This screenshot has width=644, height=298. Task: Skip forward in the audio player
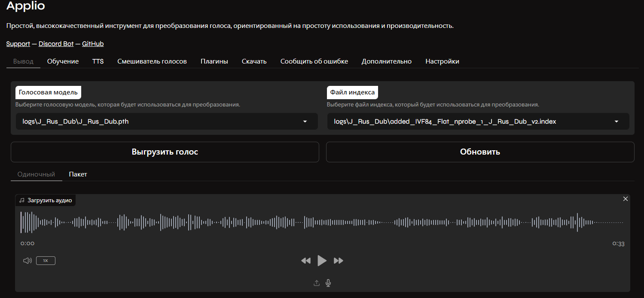[339, 261]
